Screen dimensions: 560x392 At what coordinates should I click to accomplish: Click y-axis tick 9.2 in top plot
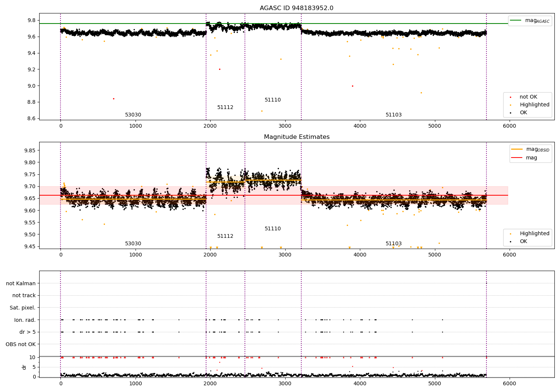pyautogui.click(x=31, y=69)
